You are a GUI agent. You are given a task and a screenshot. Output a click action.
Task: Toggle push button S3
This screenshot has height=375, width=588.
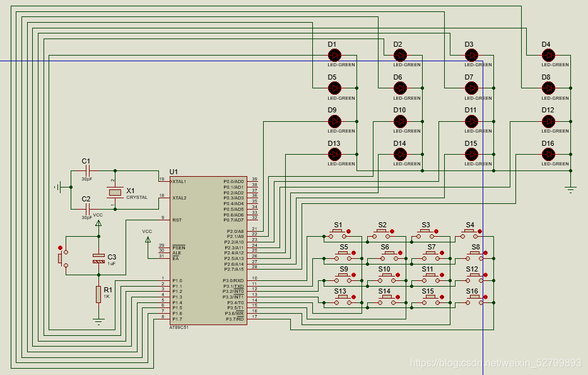pyautogui.click(x=426, y=235)
